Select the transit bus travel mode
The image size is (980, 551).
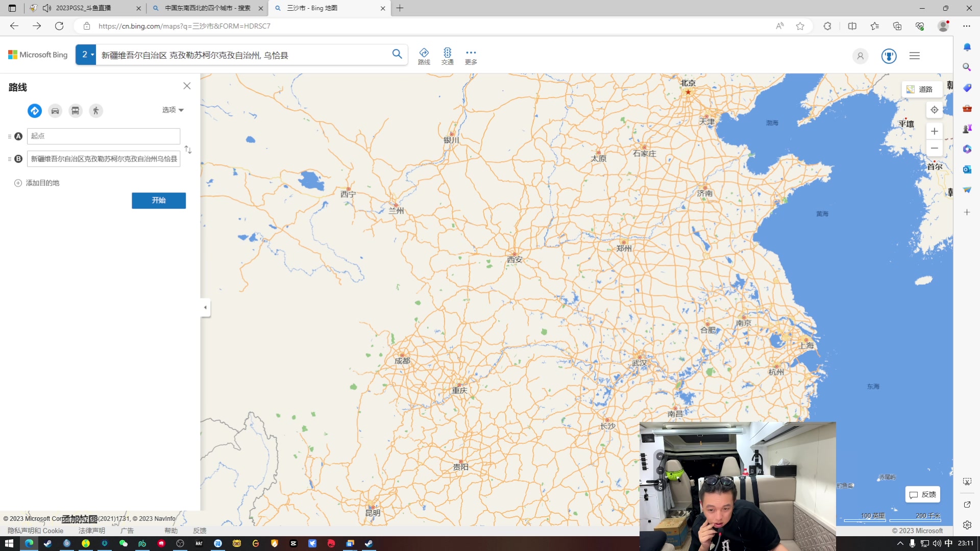76,111
